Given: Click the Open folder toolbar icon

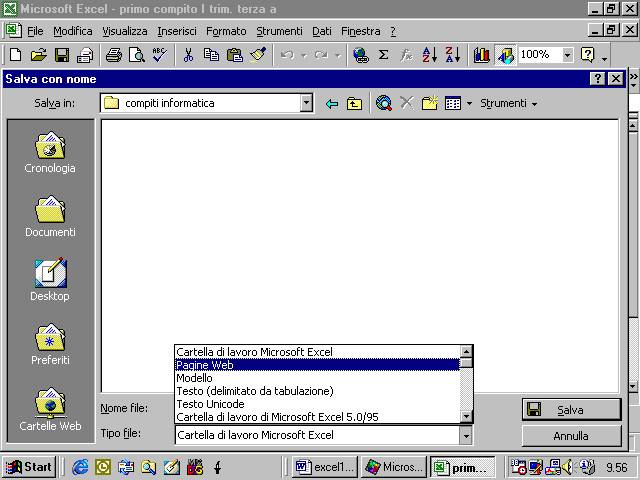Looking at the screenshot, I should [39, 55].
